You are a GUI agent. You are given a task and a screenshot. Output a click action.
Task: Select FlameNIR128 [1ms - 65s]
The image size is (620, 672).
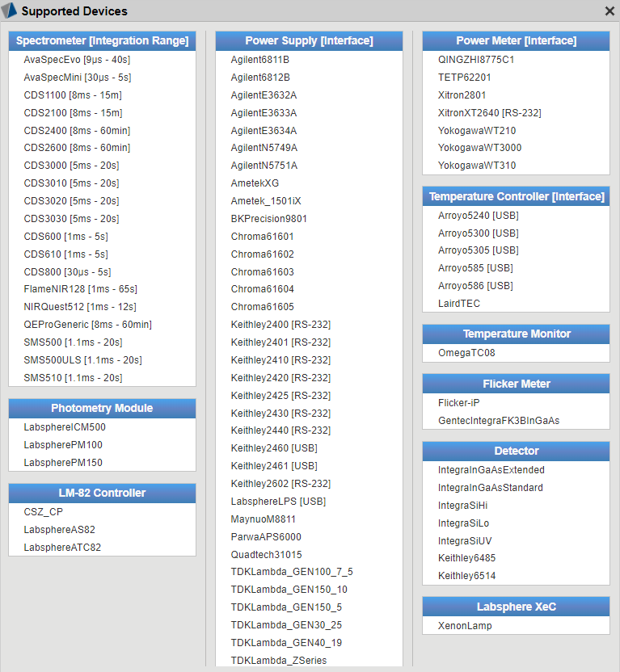81,289
